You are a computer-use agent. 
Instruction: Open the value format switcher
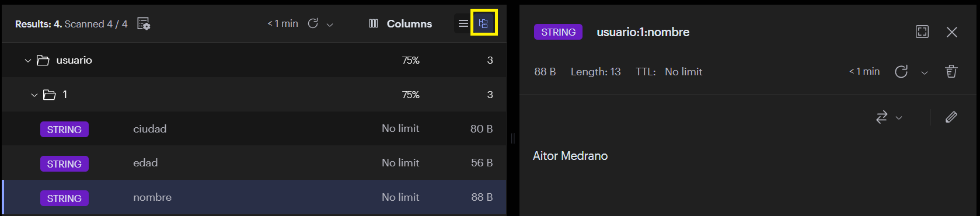click(x=889, y=117)
